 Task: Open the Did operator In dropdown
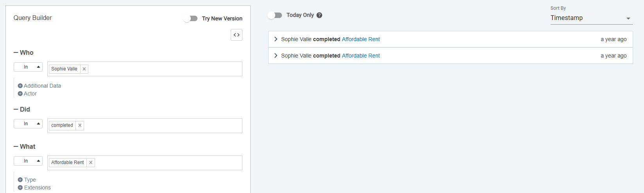click(x=28, y=124)
